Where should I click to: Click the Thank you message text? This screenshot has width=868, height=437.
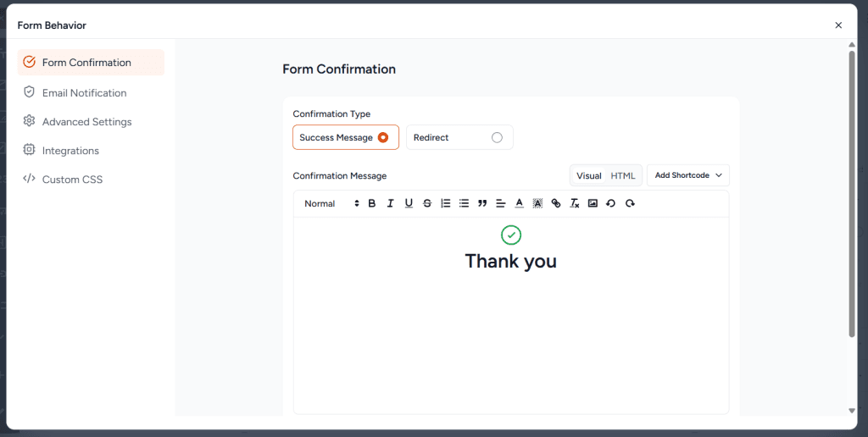[510, 261]
